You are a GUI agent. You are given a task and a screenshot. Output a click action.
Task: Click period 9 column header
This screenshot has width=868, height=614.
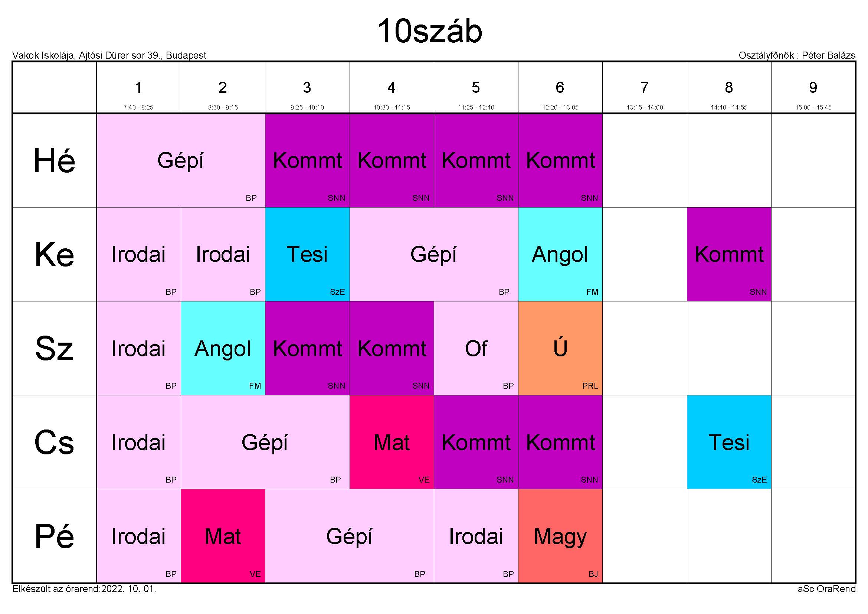(x=813, y=88)
